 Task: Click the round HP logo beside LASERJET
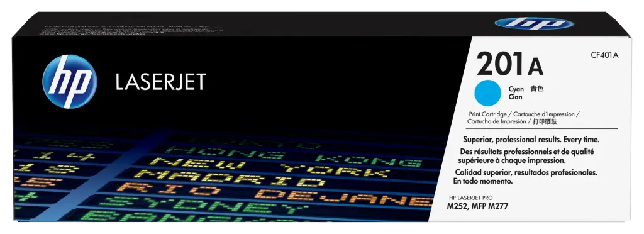click(x=70, y=81)
